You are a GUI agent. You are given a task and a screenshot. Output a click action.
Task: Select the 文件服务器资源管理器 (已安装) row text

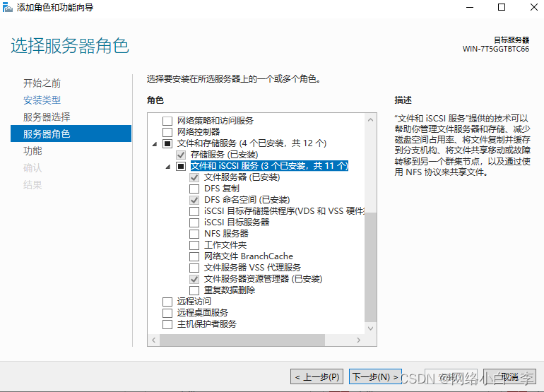[263, 279]
